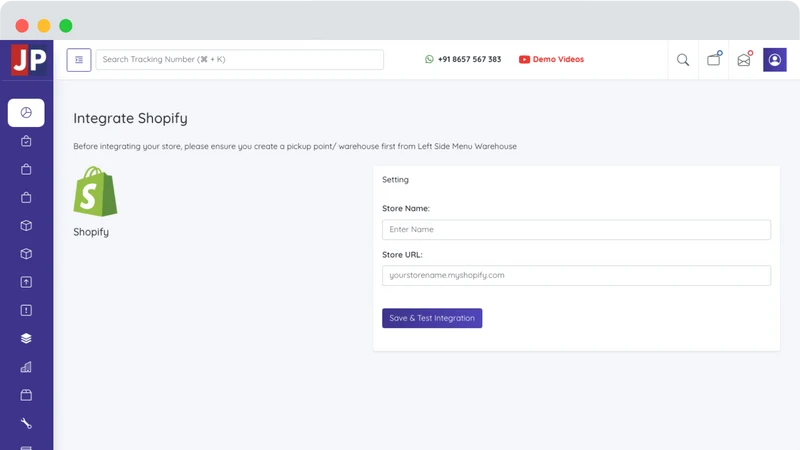Open the bag-with-checkmark sidebar icon
Image resolution: width=800 pixels, height=450 pixels.
tap(26, 141)
